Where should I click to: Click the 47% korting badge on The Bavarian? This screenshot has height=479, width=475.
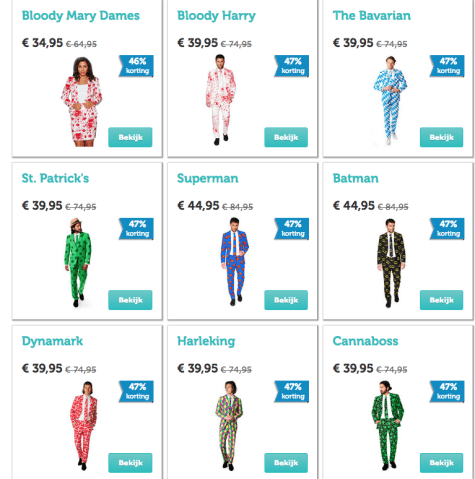coord(447,66)
